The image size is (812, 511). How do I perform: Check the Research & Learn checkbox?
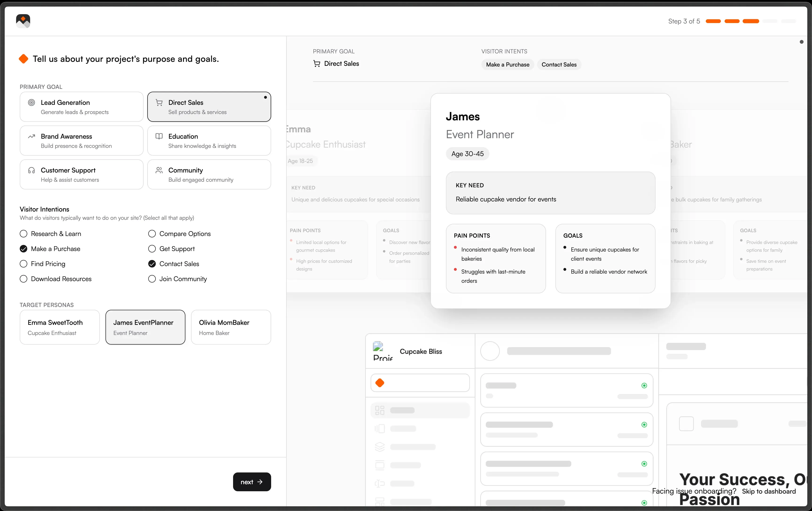[23, 233]
